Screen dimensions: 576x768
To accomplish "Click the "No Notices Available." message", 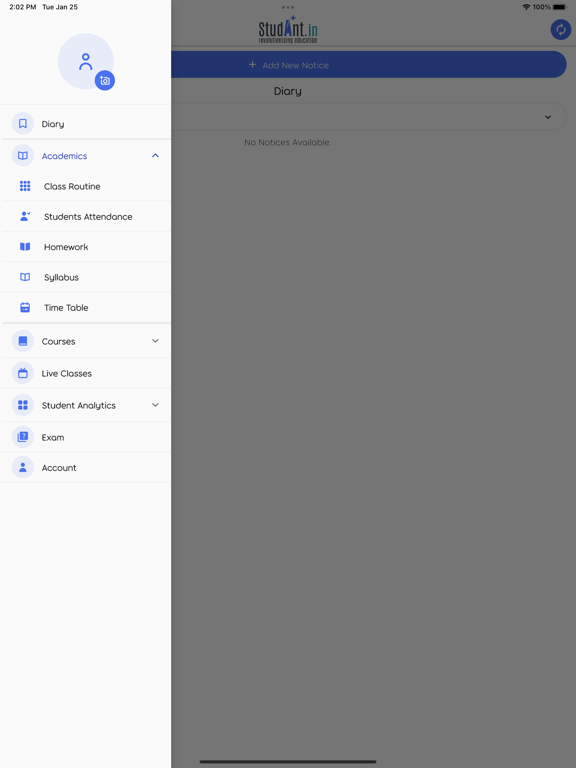I will point(288,143).
